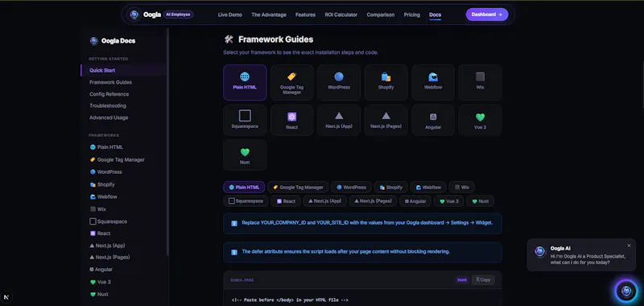
Task: Open the Oogla chat launcher orb
Action: coord(626,292)
